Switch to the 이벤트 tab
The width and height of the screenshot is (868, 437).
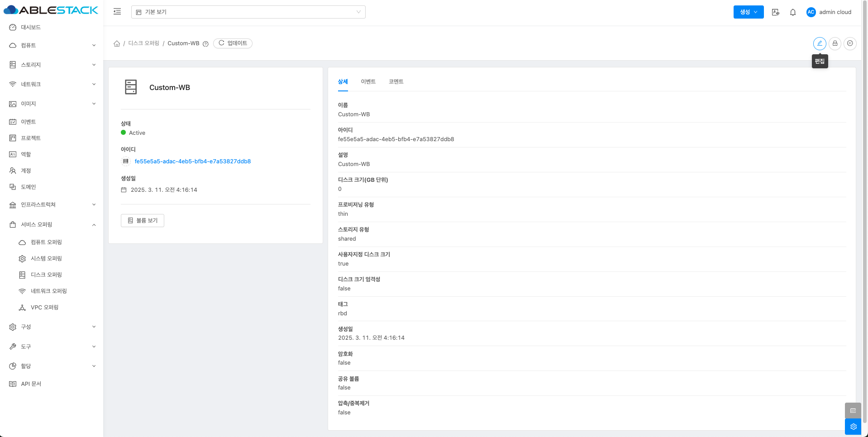tap(368, 81)
